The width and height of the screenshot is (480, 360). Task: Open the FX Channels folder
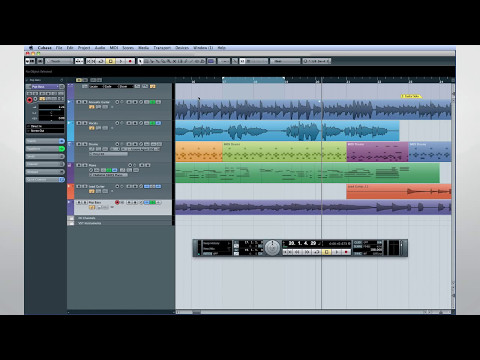[87, 218]
